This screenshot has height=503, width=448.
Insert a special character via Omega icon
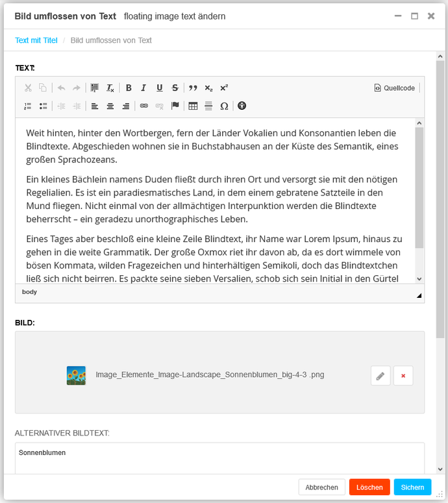[224, 106]
